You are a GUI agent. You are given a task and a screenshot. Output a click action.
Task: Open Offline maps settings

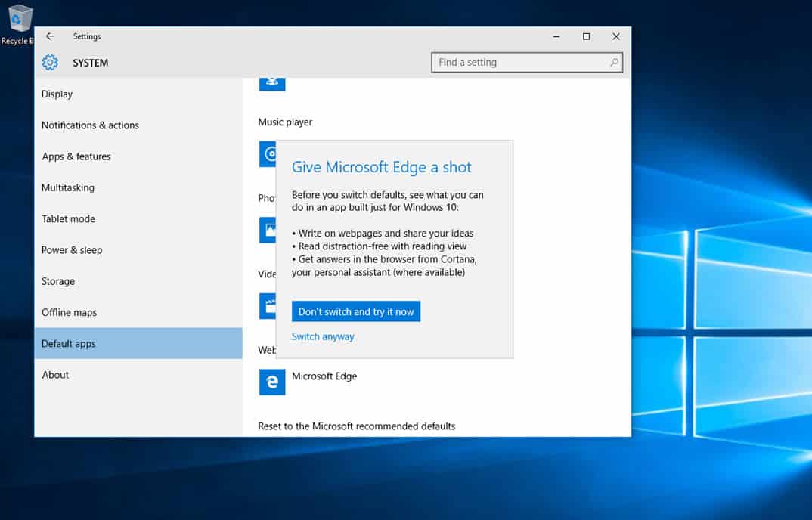pyautogui.click(x=69, y=312)
